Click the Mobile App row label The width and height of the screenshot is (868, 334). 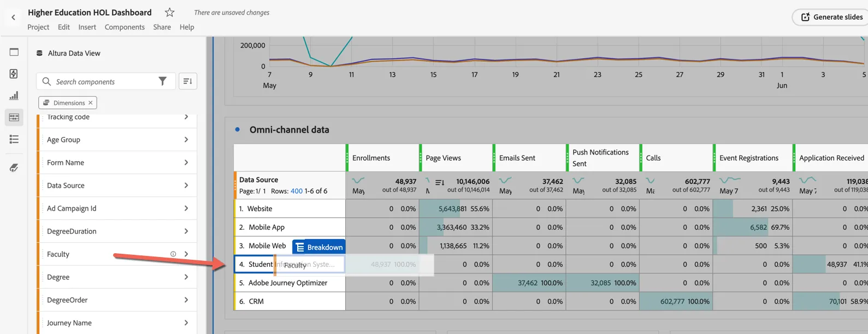pyautogui.click(x=267, y=227)
